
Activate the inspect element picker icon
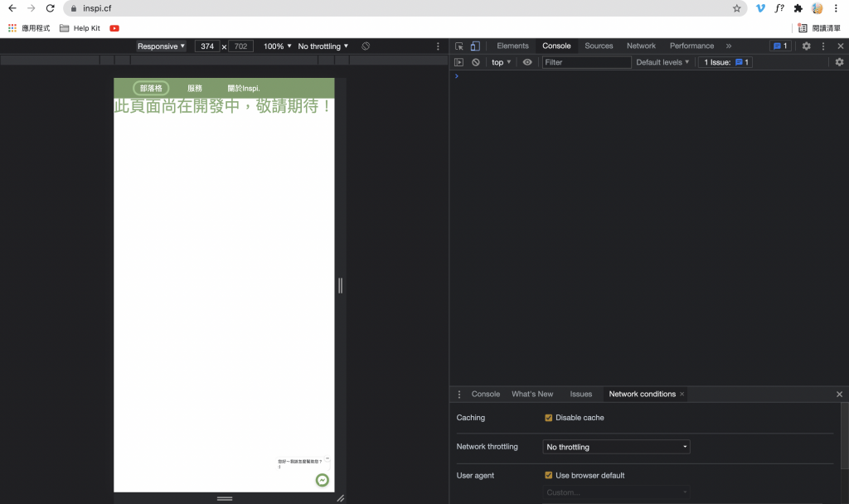459,46
